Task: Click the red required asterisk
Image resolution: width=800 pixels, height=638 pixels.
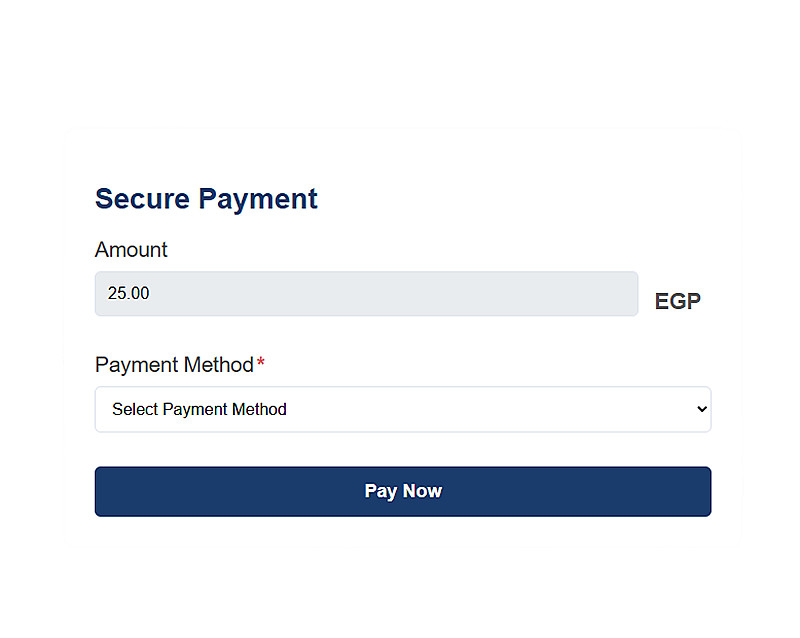Action: click(x=261, y=363)
